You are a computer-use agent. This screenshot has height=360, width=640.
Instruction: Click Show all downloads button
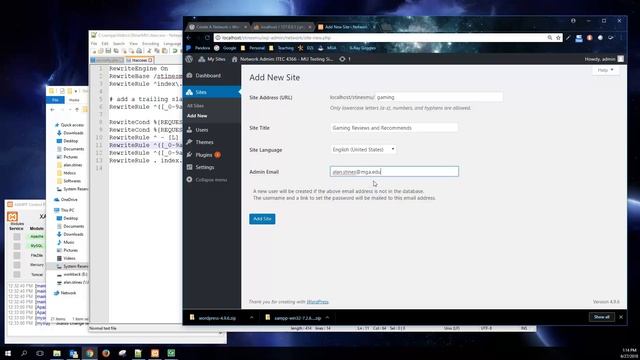coord(602,317)
